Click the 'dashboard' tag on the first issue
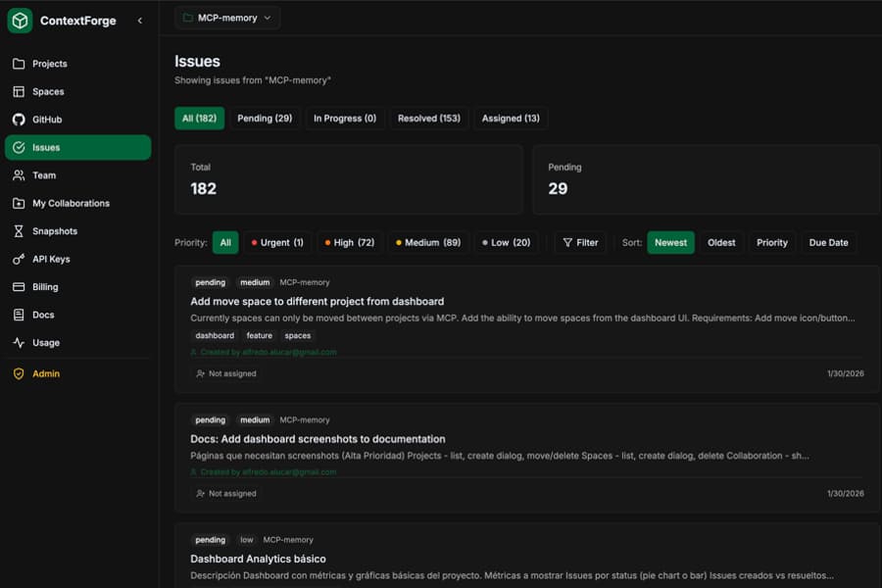Screen dimensions: 882x588 [215, 335]
